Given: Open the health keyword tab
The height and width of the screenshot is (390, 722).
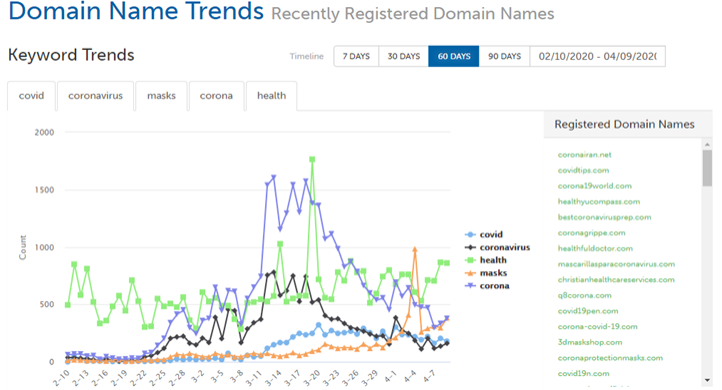Looking at the screenshot, I should (271, 96).
